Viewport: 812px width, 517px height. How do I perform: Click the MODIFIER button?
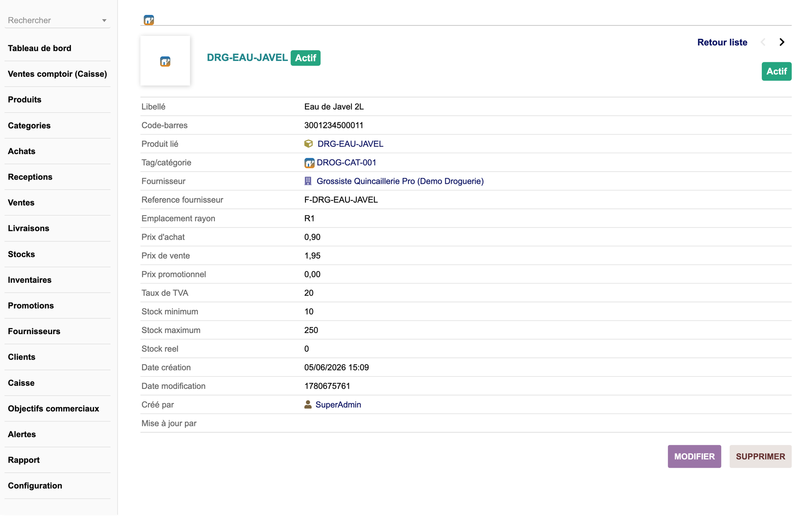click(x=694, y=456)
